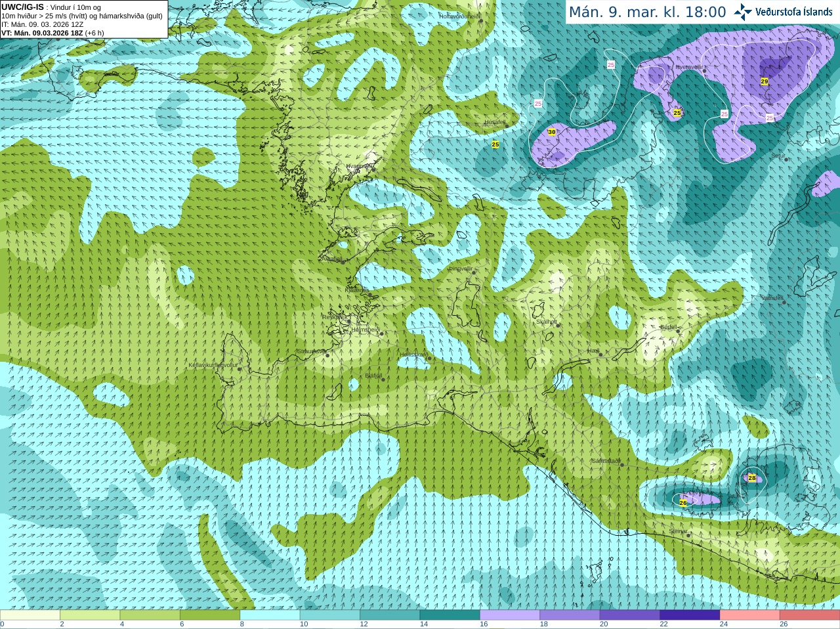This screenshot has width=840, height=629.
Task: Click the Keflavíkurflugvöllur station label
Action: tap(213, 365)
